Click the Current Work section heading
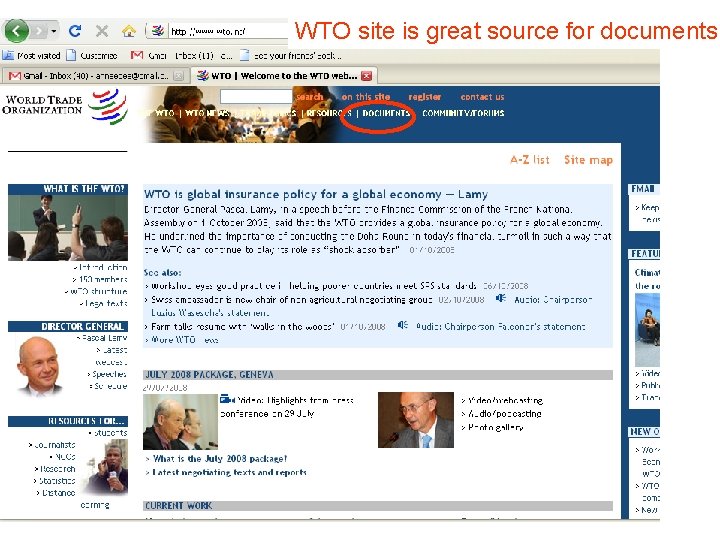 coord(179,506)
